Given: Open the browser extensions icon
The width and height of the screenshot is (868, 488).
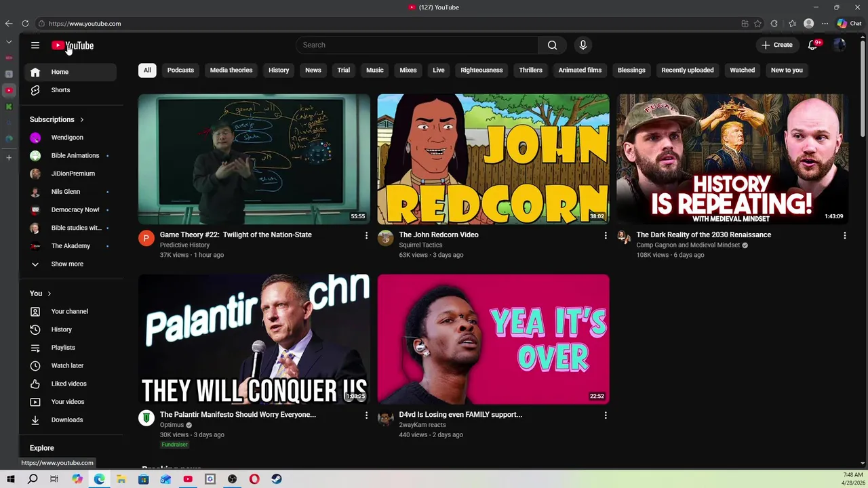Looking at the screenshot, I should click(x=774, y=24).
